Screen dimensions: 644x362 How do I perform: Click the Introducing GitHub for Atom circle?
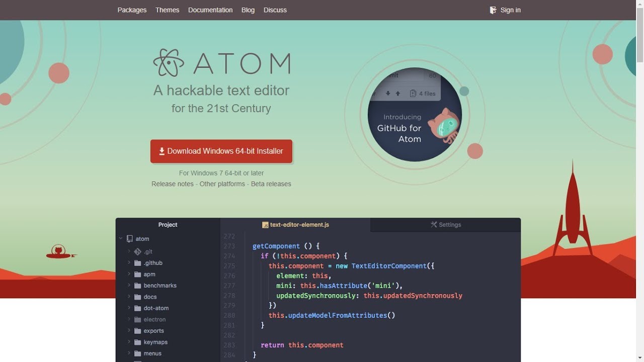pos(415,115)
